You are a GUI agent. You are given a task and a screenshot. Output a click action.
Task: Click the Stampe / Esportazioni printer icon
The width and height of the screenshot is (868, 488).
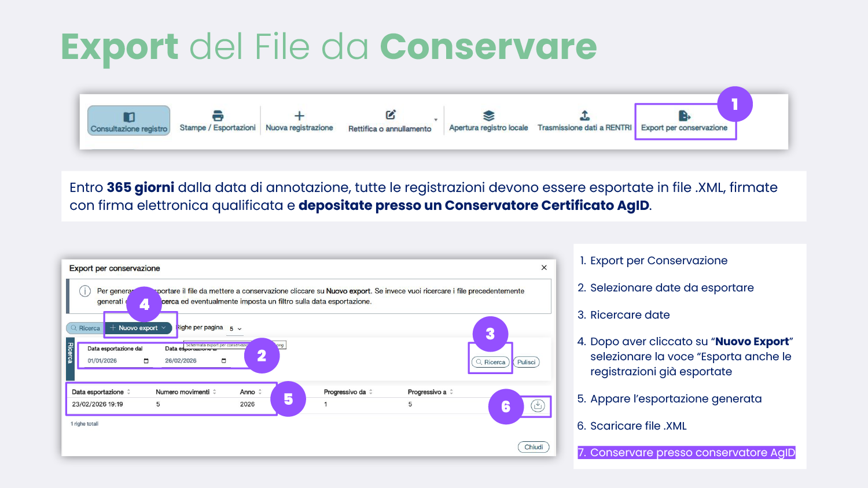tap(218, 116)
